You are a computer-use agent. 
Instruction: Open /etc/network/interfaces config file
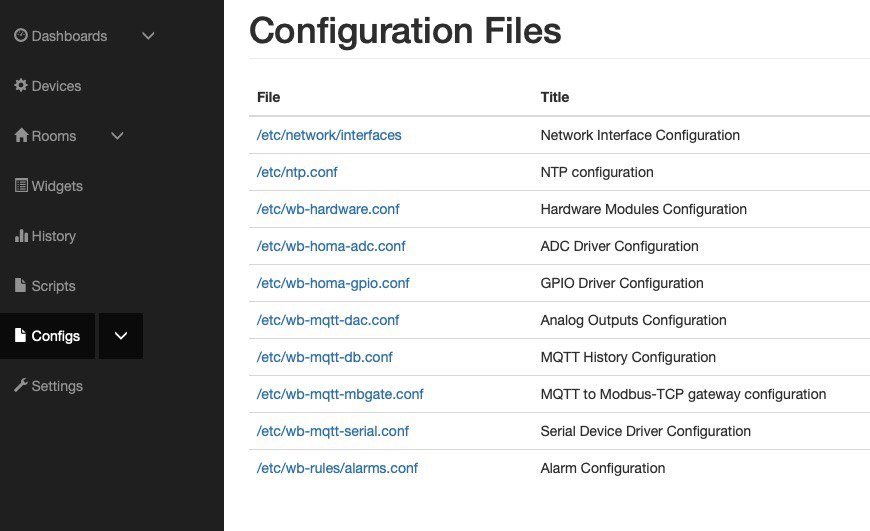pyautogui.click(x=328, y=135)
